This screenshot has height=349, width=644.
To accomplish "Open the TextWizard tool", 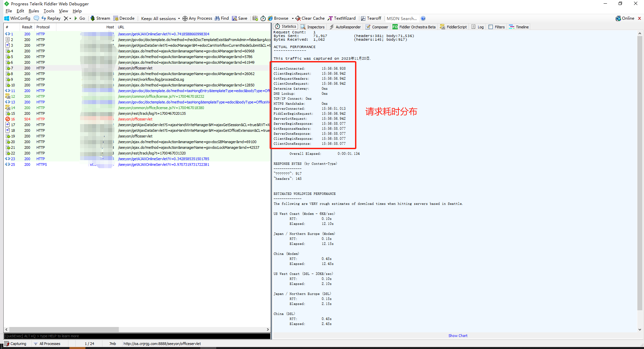I will pyautogui.click(x=341, y=18).
